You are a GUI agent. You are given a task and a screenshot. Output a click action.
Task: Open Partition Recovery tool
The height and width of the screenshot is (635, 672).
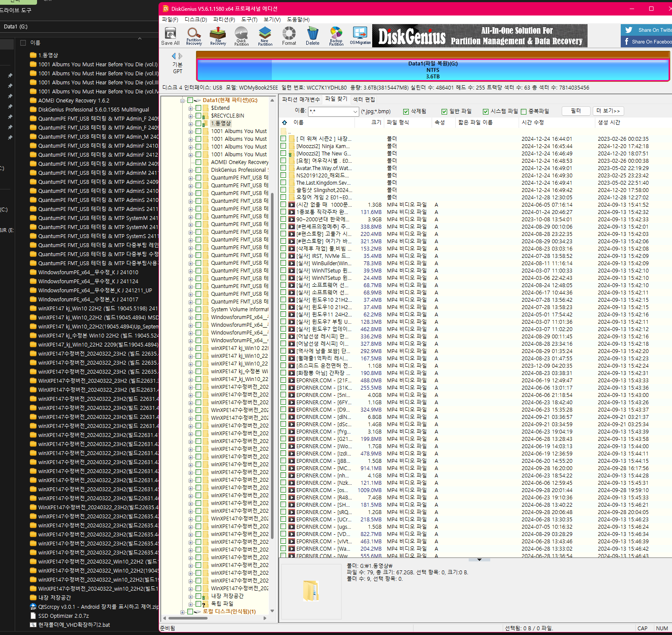194,36
